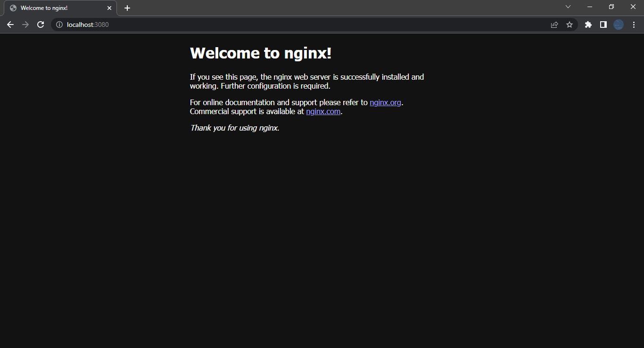This screenshot has height=348, width=644.
Task: Restore down the browser window
Action: tap(611, 7)
